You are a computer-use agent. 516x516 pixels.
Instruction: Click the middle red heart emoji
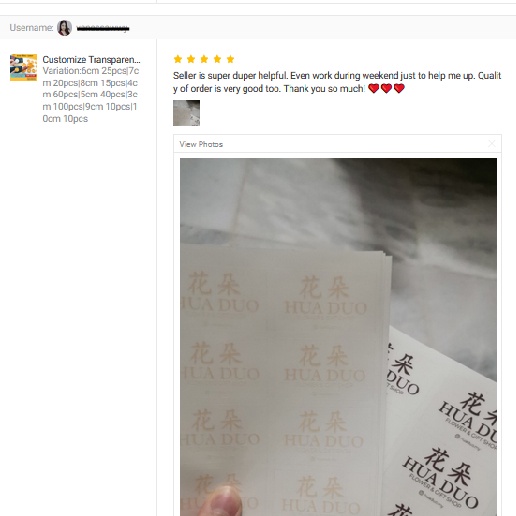click(386, 88)
